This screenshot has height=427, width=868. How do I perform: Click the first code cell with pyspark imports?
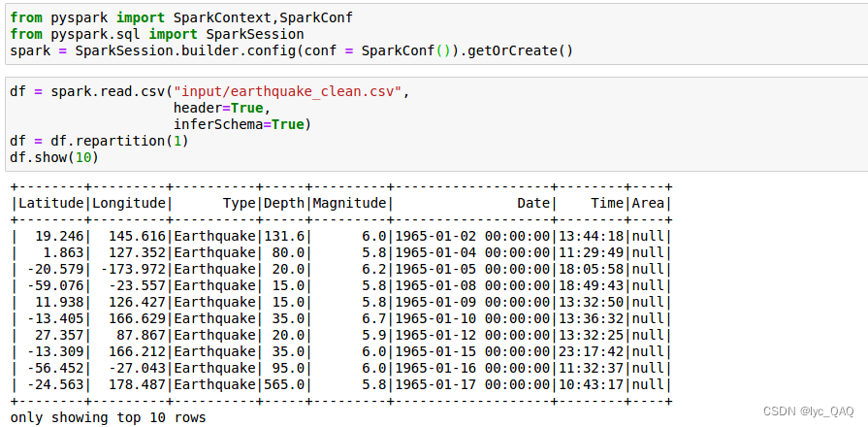[x=434, y=34]
